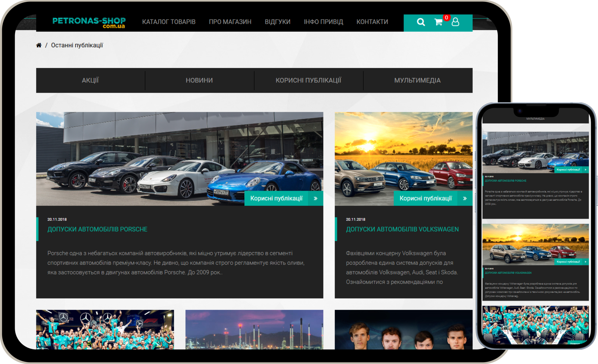Tap Мультимедіа tab in the phone mockup
The width and height of the screenshot is (598, 364).
(x=535, y=119)
